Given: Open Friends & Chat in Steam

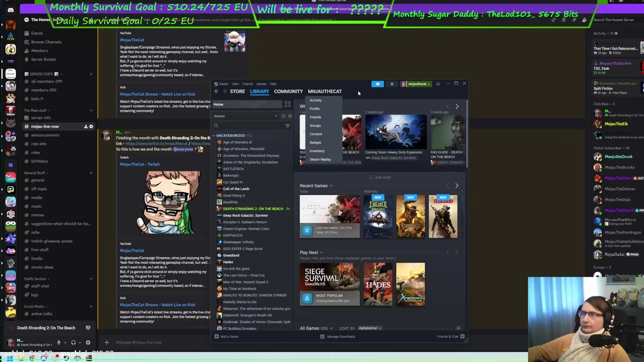Looking at the screenshot, I should point(450,336).
